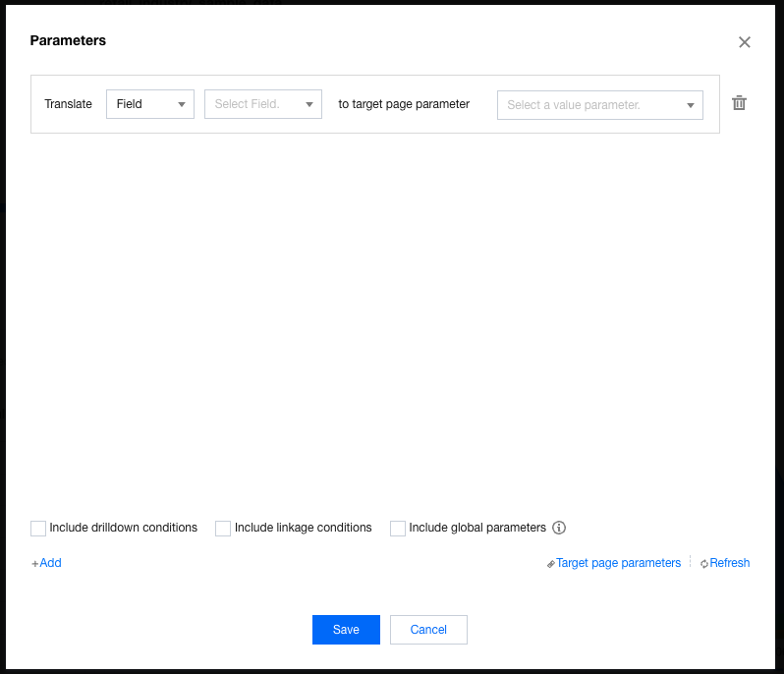The height and width of the screenshot is (674, 784).
Task: Click the Include global parameters label text
Action: 476,528
